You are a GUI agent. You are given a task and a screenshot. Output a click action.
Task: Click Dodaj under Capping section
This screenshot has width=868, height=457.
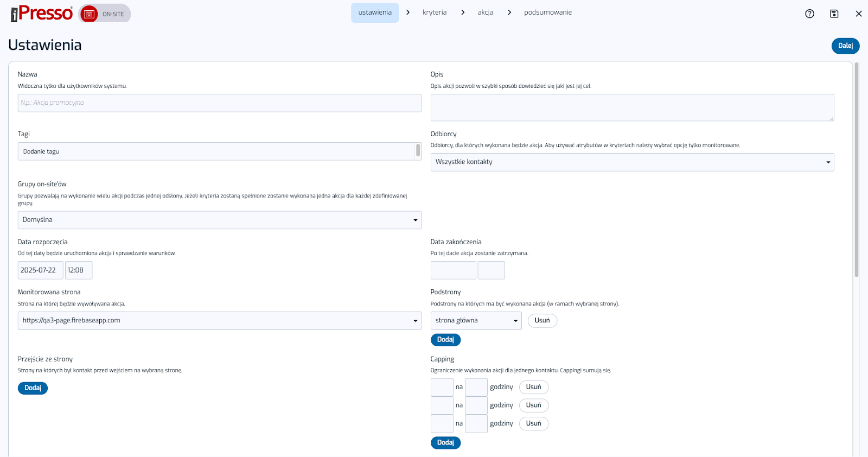tap(445, 443)
